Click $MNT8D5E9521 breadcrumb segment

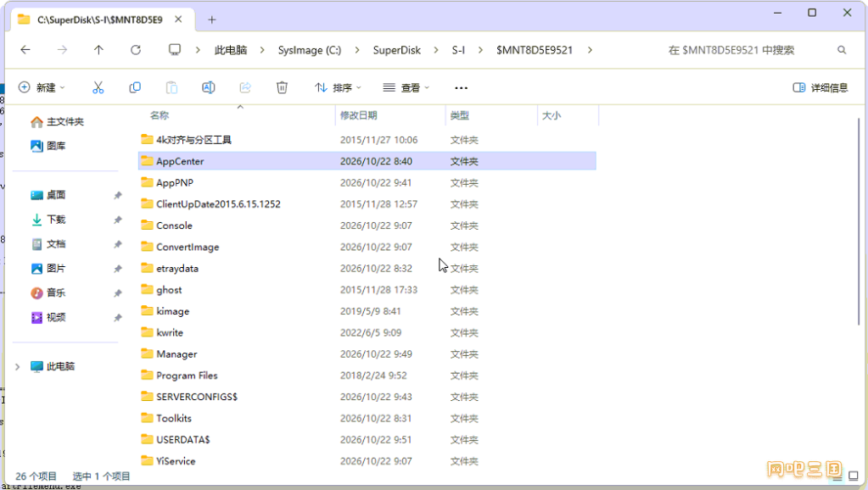(x=535, y=50)
